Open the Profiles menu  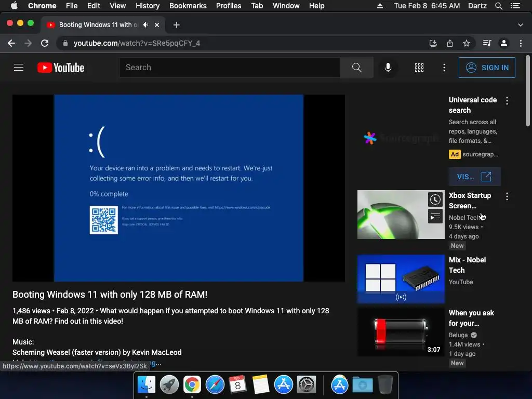pos(229,6)
